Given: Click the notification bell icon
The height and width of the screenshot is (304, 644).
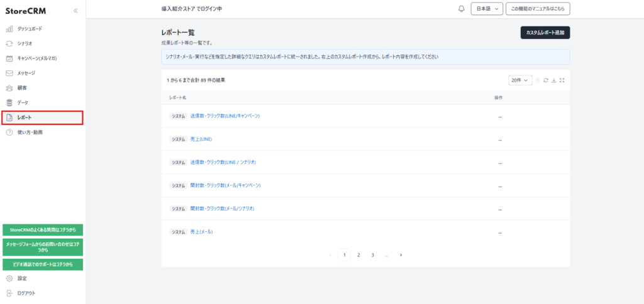Looking at the screenshot, I should pyautogui.click(x=462, y=9).
